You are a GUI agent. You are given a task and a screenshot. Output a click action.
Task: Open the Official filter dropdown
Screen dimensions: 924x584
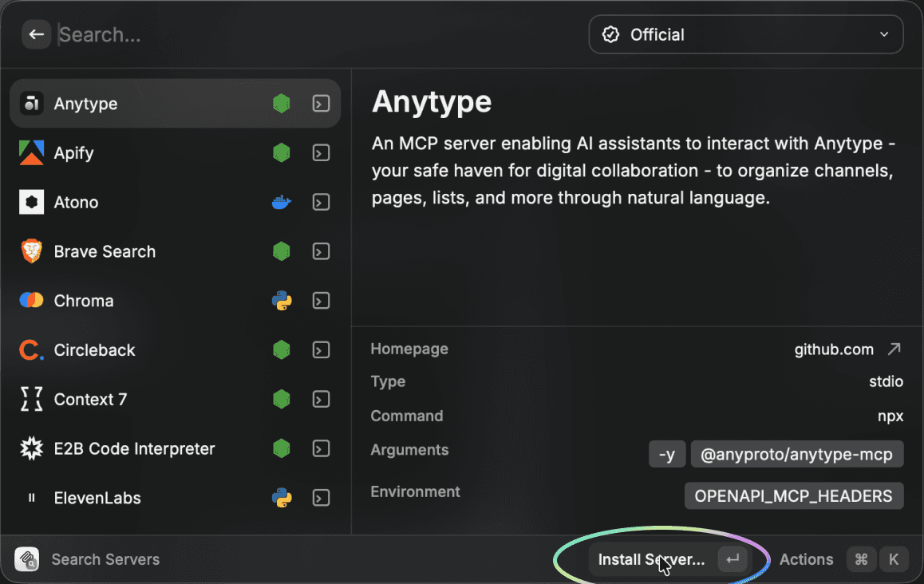click(x=745, y=35)
